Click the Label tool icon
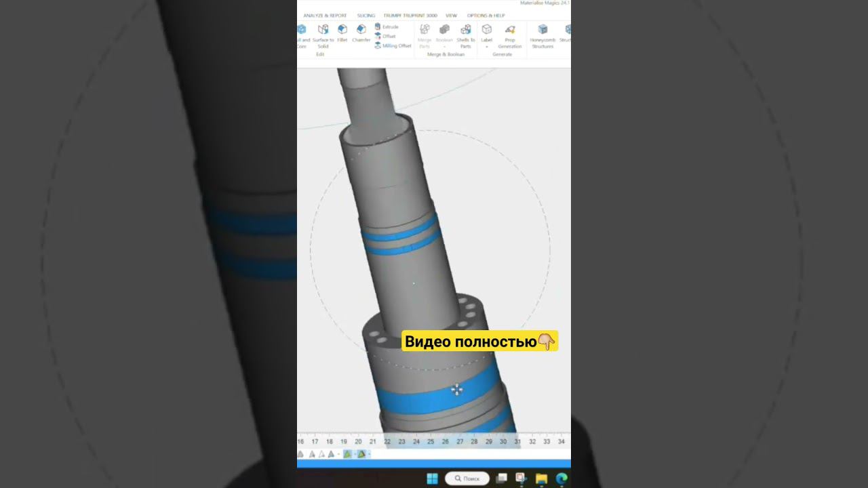This screenshot has width=868, height=488. [486, 29]
